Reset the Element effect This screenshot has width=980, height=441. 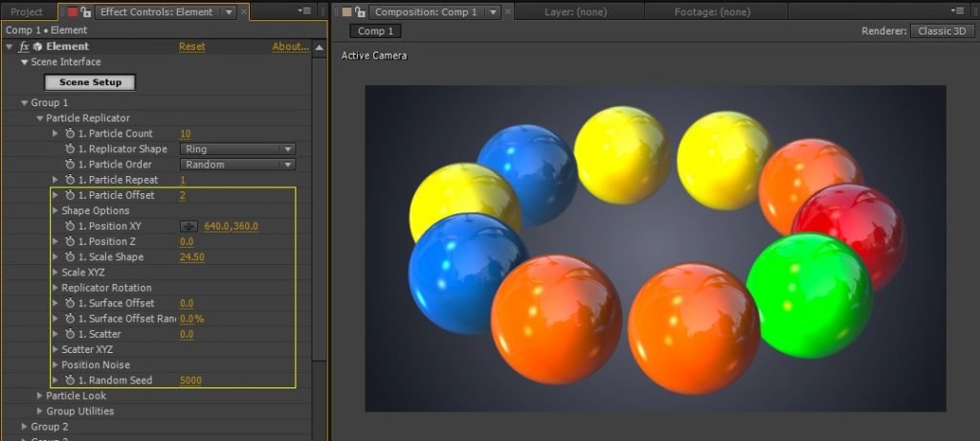click(191, 47)
